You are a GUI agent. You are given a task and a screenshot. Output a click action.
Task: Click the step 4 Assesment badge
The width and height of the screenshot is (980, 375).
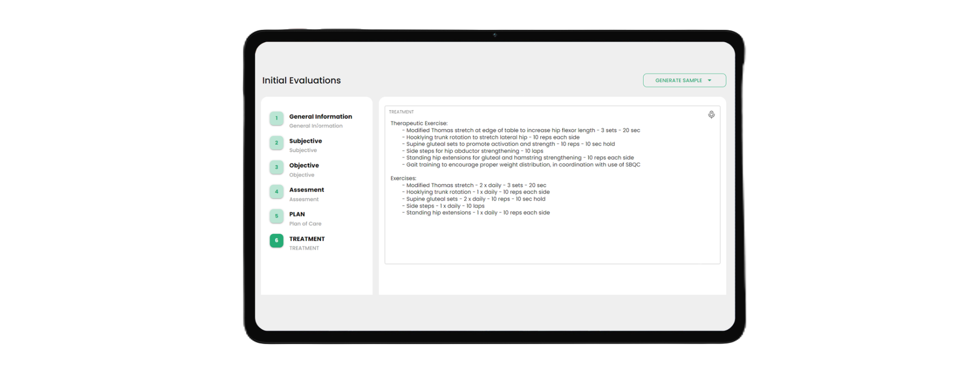click(x=276, y=192)
